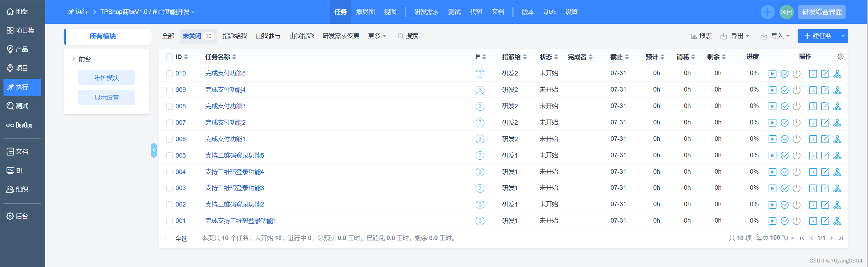Finish task 009 using checkmark icon
The image size is (868, 267).
(784, 90)
